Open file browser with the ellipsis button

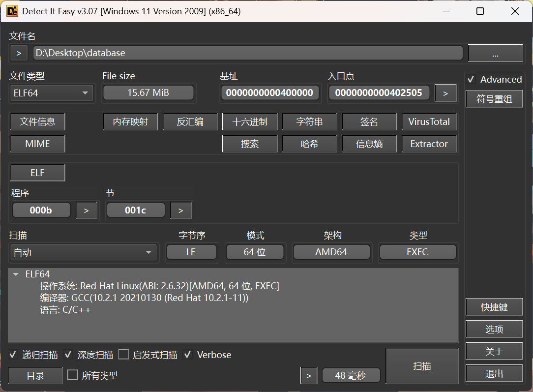coord(495,54)
